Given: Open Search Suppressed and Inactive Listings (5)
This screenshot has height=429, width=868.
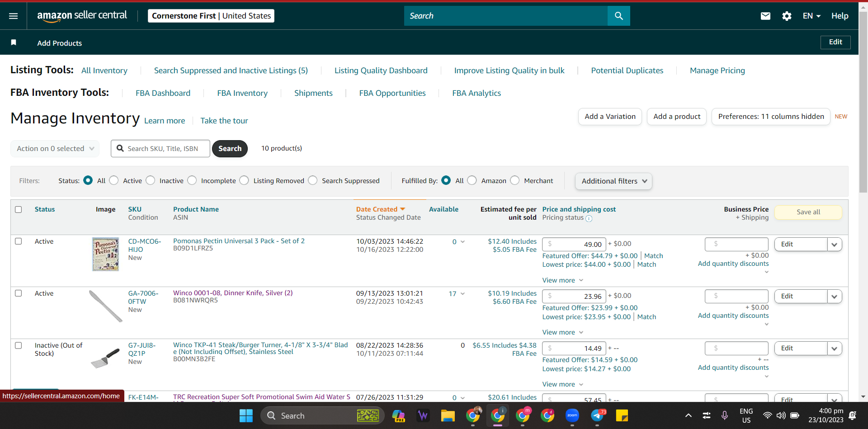Looking at the screenshot, I should pos(231,71).
